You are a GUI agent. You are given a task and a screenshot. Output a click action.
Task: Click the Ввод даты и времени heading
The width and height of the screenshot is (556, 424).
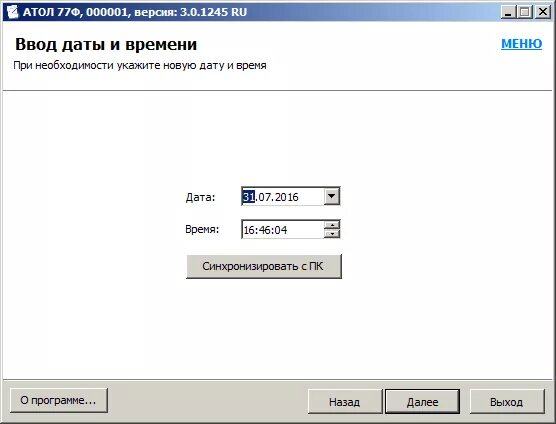click(106, 45)
